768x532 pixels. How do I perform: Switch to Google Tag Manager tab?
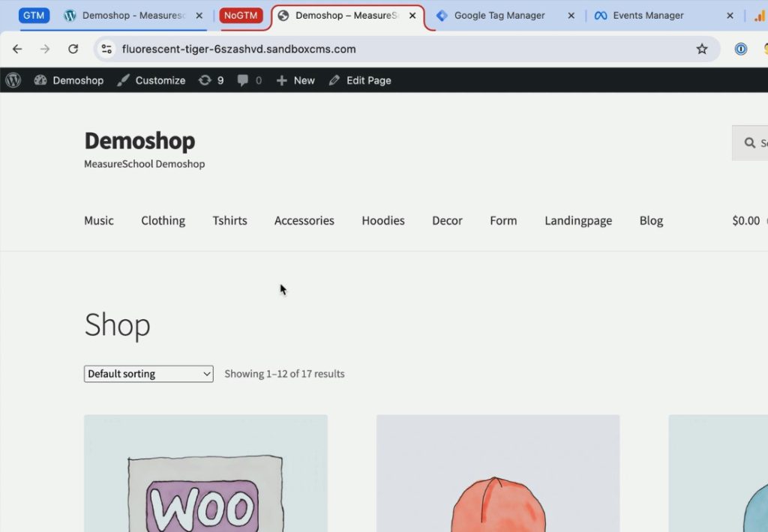click(499, 16)
